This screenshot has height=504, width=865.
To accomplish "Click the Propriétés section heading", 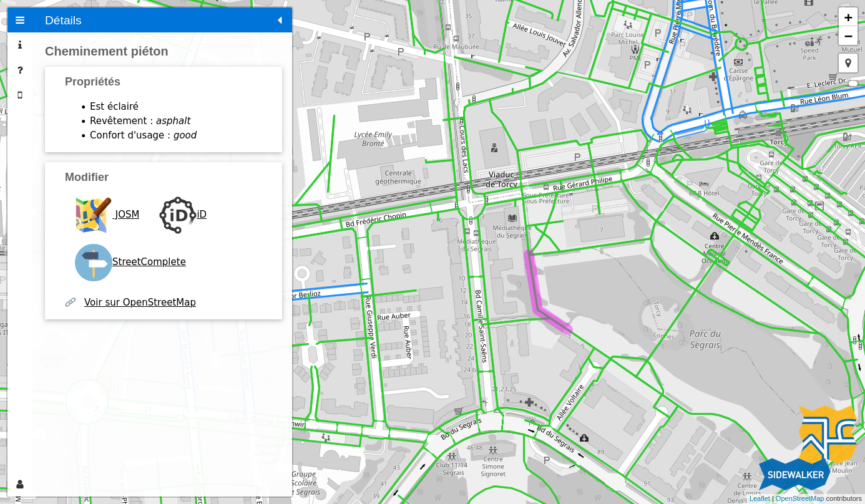I will 92,82.
